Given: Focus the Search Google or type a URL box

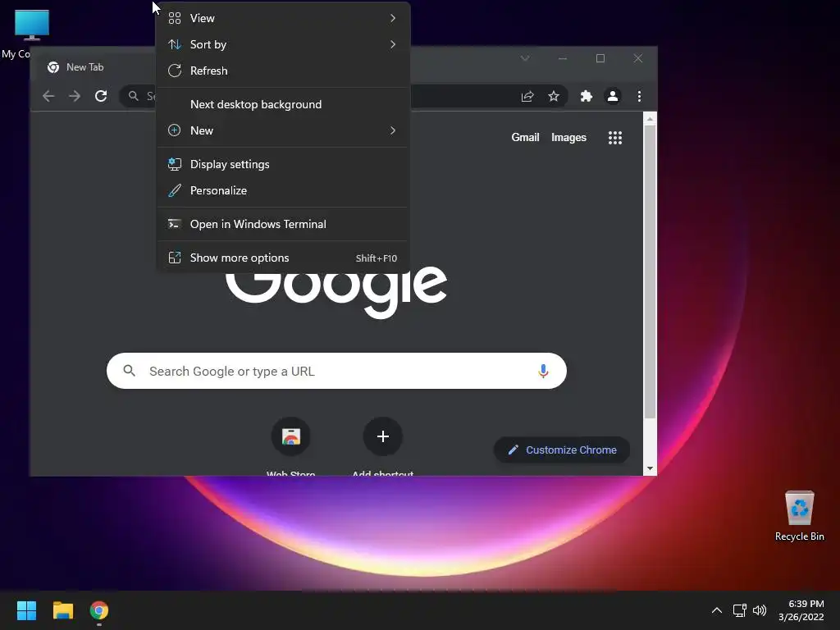Looking at the screenshot, I should coord(336,371).
